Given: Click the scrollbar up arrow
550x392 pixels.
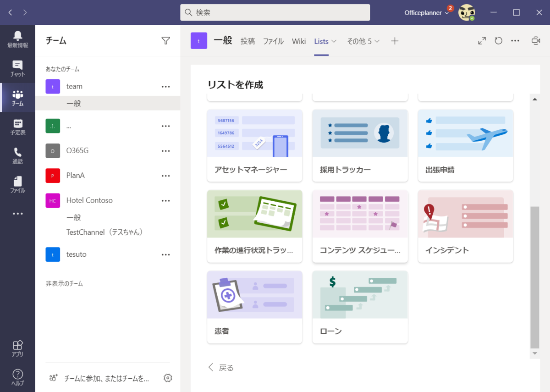Looking at the screenshot, I should pos(534,99).
